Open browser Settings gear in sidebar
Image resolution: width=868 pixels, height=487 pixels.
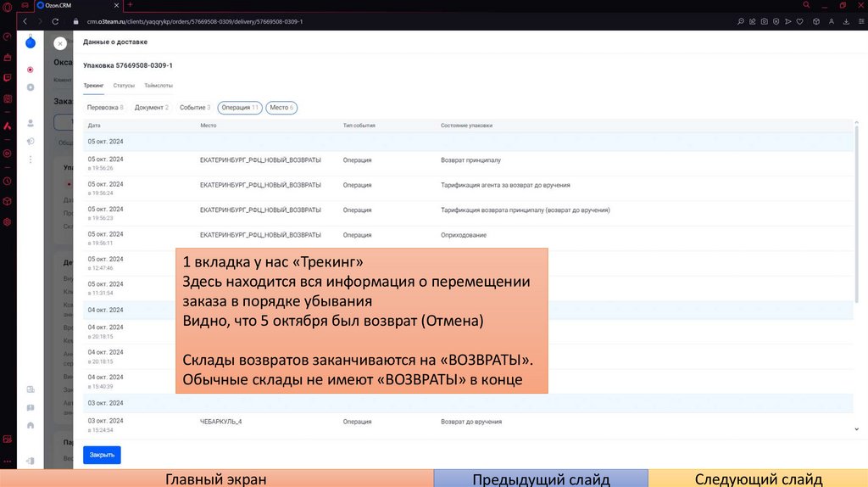[7, 221]
